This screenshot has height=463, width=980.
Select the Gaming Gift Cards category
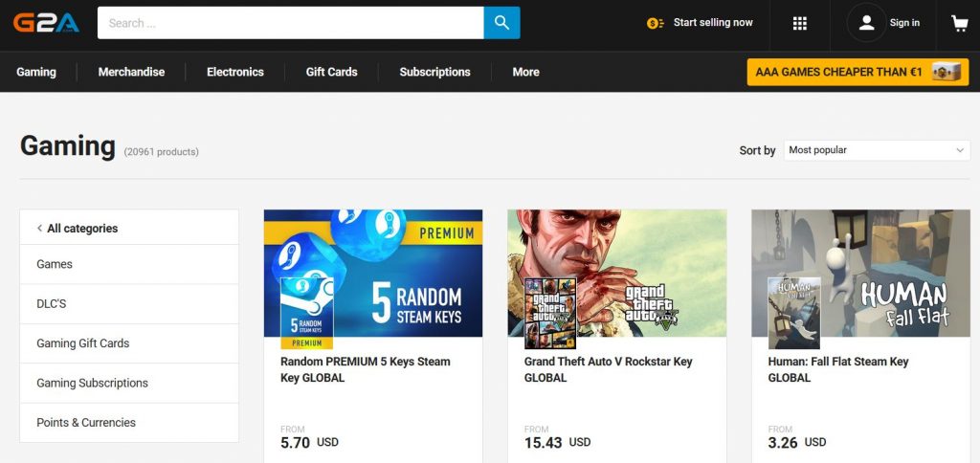coord(129,343)
